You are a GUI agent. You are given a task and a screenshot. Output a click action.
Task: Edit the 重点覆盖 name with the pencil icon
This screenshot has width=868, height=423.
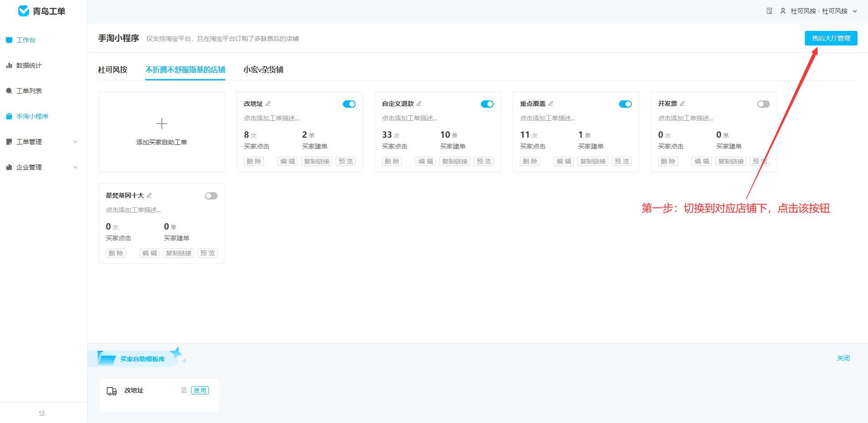[551, 104]
